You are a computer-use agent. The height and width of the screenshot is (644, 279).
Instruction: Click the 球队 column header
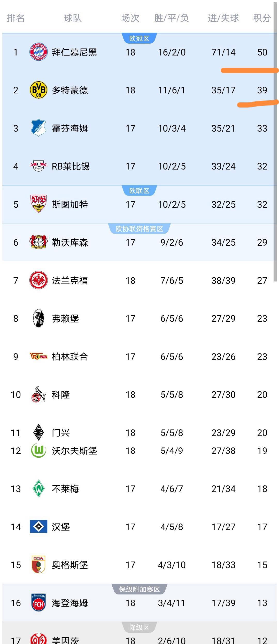(73, 18)
